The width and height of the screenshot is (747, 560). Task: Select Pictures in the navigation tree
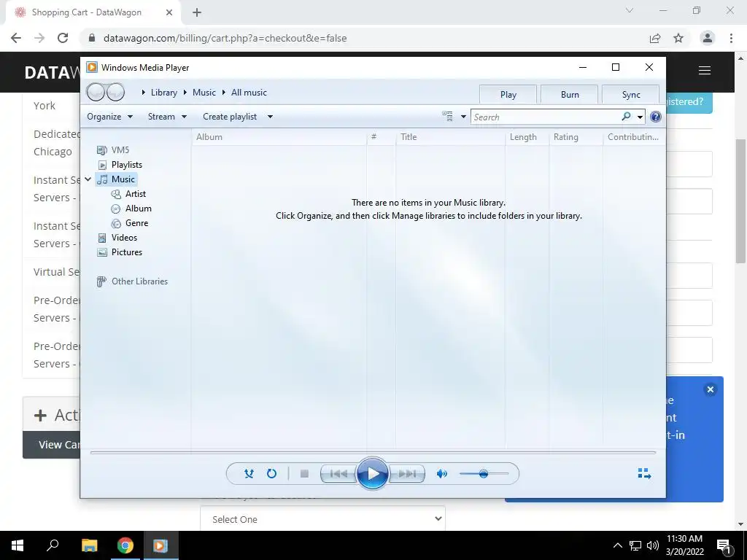[127, 252]
